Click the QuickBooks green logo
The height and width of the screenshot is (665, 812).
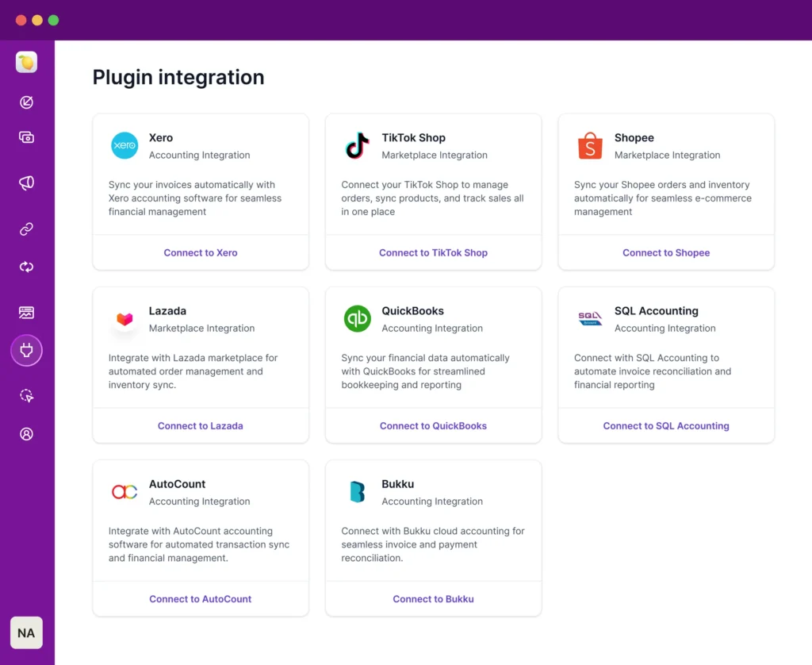coord(358,318)
